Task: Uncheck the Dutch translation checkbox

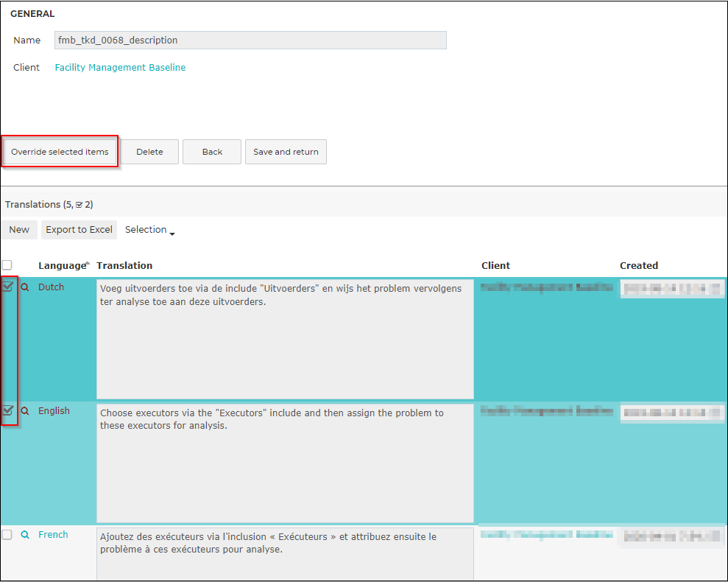Action: click(x=7, y=287)
